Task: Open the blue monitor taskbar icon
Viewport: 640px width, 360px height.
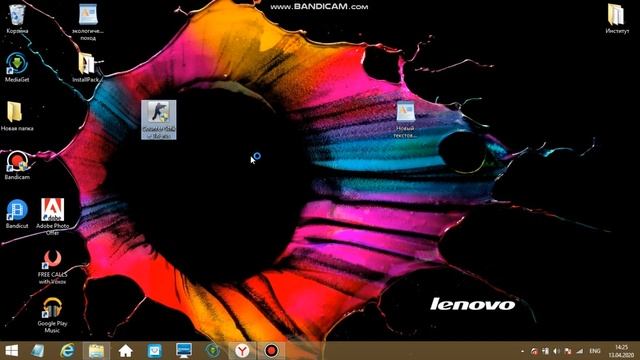Action: pos(184,351)
